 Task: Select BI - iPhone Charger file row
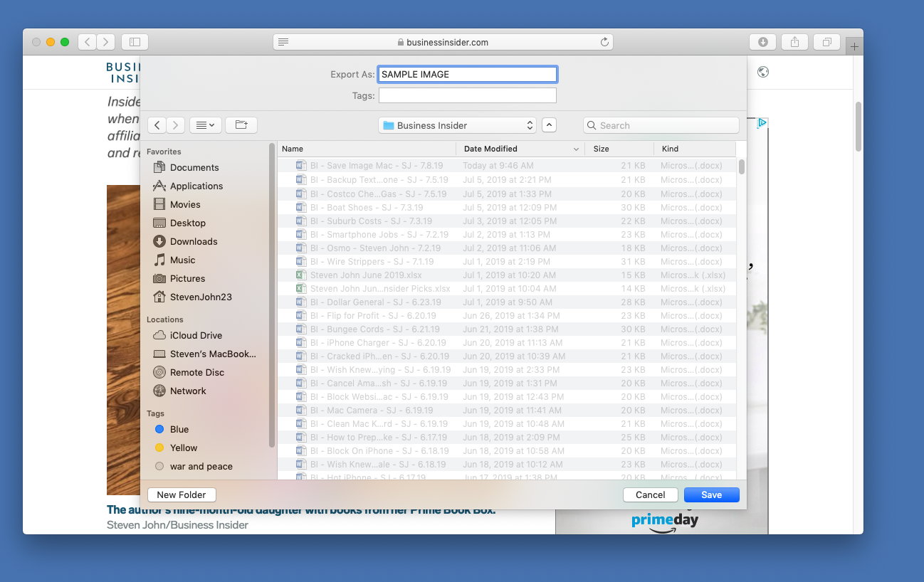coord(507,342)
